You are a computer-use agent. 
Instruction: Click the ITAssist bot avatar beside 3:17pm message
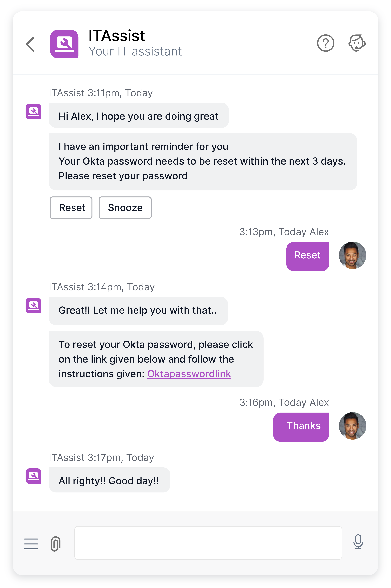coord(33,476)
